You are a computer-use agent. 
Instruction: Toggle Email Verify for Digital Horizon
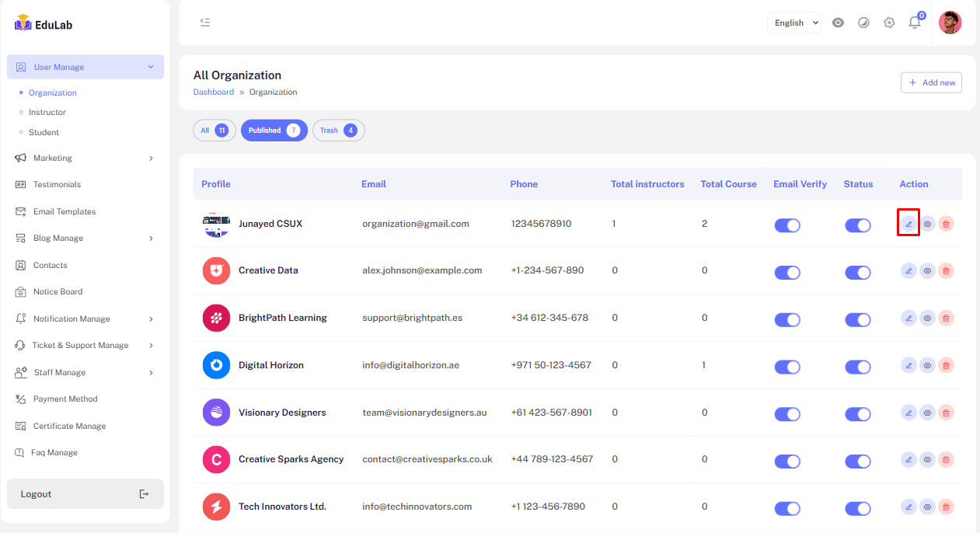pos(787,367)
